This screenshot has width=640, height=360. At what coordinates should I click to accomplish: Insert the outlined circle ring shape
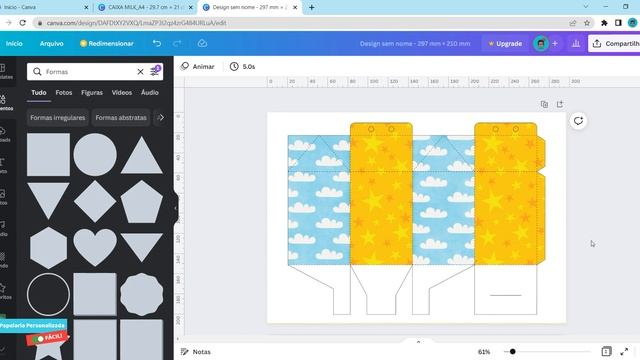(48, 294)
